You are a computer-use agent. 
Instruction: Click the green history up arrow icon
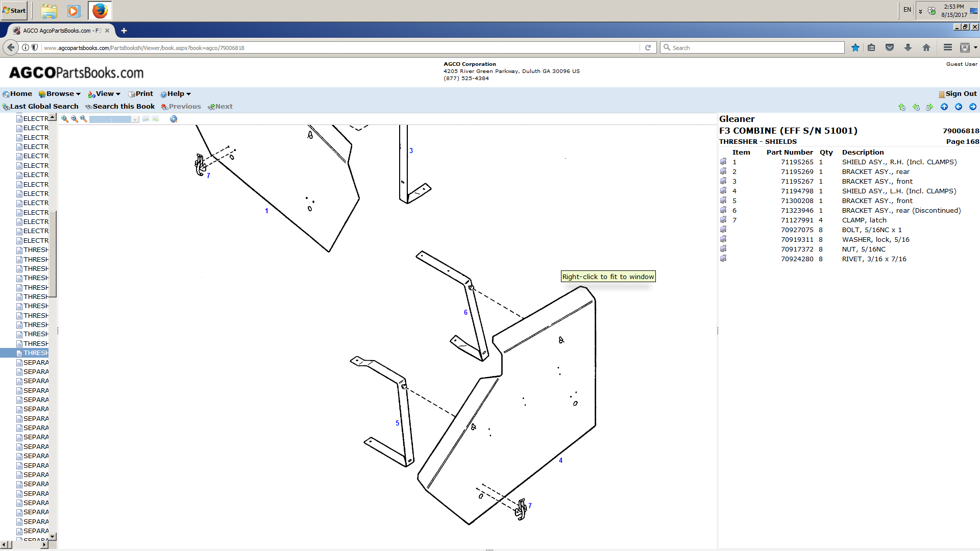tap(902, 107)
